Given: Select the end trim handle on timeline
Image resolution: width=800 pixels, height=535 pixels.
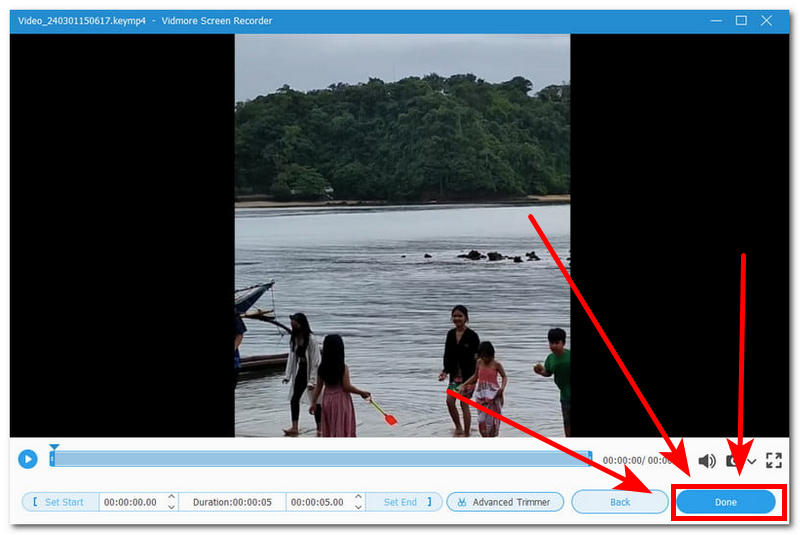Looking at the screenshot, I should click(x=589, y=458).
